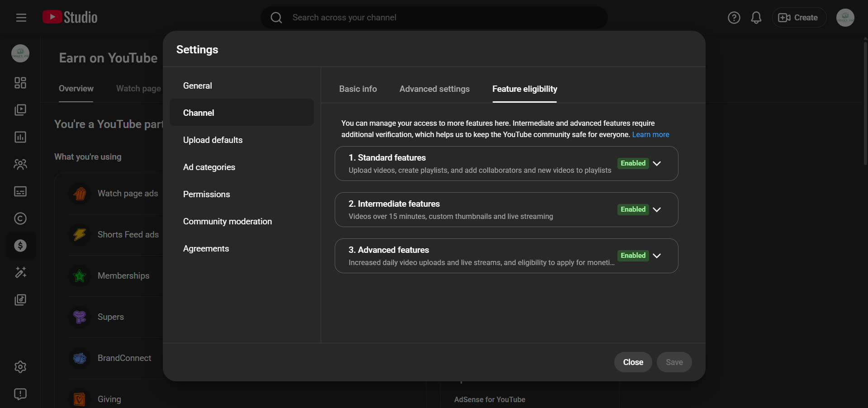The width and height of the screenshot is (868, 408).
Task: Open the Community people icon
Action: (20, 164)
